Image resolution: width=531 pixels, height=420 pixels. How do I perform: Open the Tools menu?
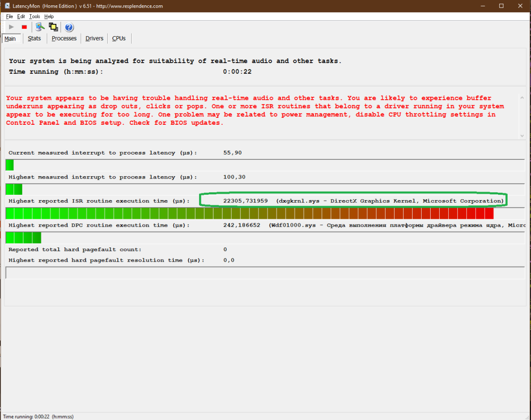(x=35, y=16)
